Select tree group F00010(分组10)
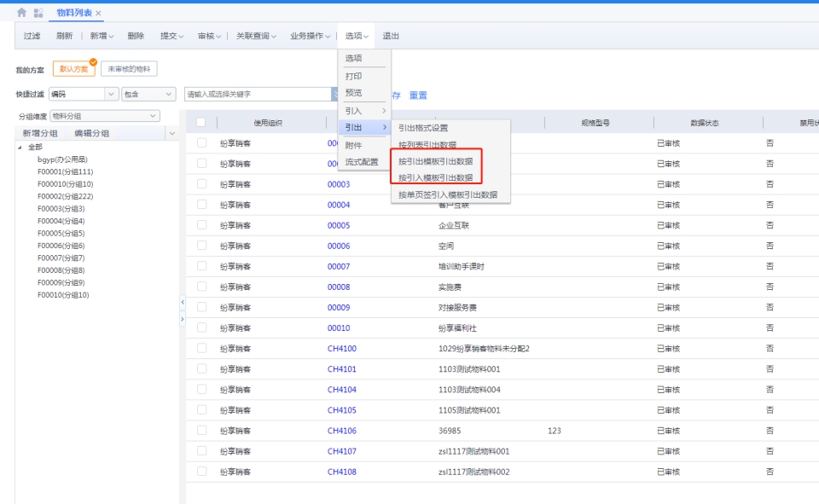Screen dimensions: 819x504 pos(63,295)
